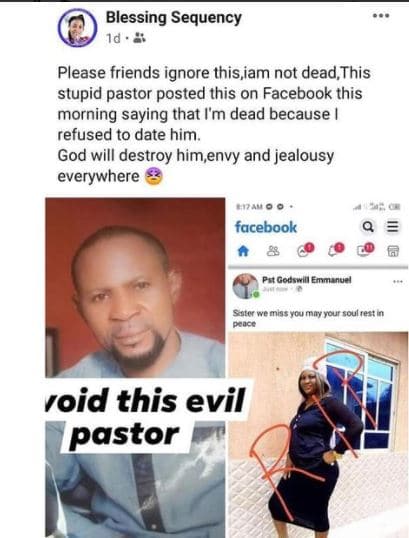Expand Pst Godswill Emmanuel post options dots
This screenshot has width=409, height=538.
point(398,282)
